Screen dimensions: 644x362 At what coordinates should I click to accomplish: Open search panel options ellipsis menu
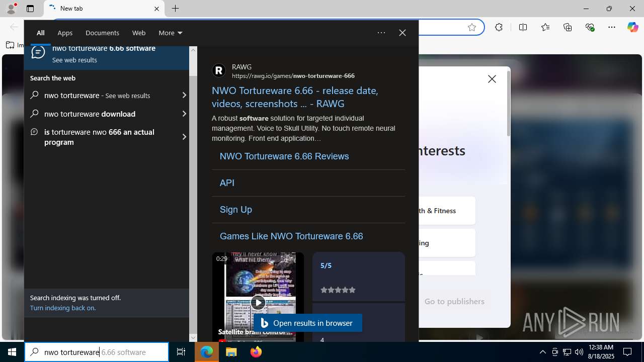[381, 33]
